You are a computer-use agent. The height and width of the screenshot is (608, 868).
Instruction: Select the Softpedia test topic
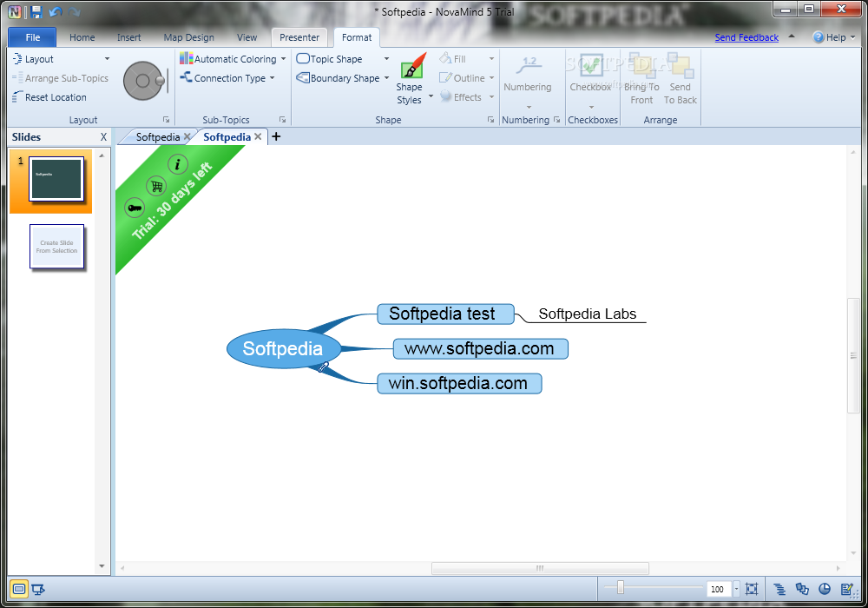coord(445,314)
